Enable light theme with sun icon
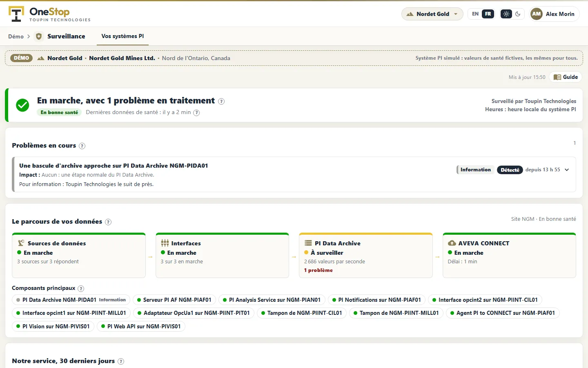 506,14
